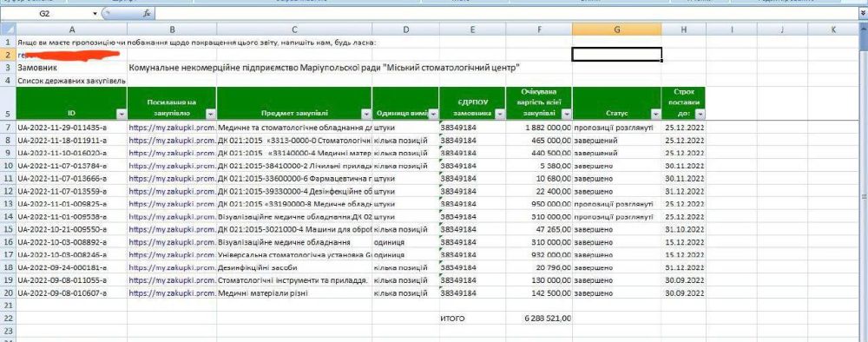Select cell UA-2022-09-08-010607-a
Viewport: 868px width, 342px height.
click(71, 293)
